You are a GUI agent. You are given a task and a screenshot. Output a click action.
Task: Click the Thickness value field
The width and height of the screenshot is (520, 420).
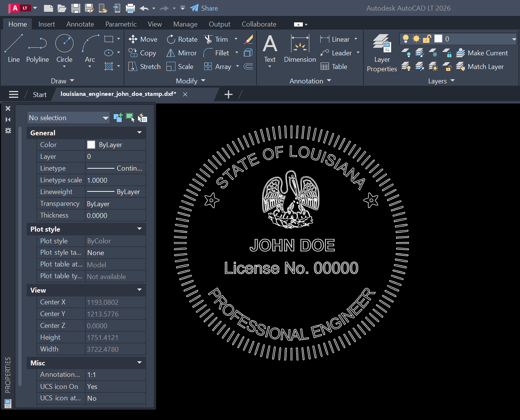[x=116, y=215]
